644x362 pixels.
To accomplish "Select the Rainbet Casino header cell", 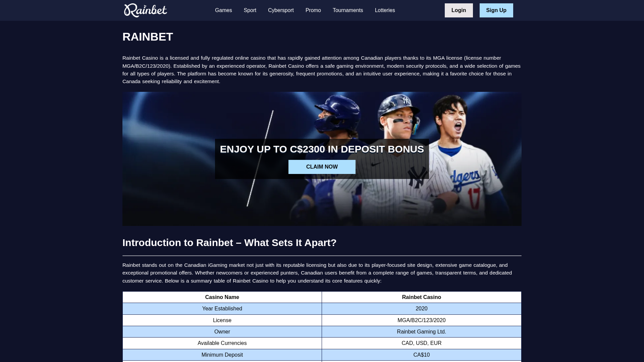I will (422, 297).
